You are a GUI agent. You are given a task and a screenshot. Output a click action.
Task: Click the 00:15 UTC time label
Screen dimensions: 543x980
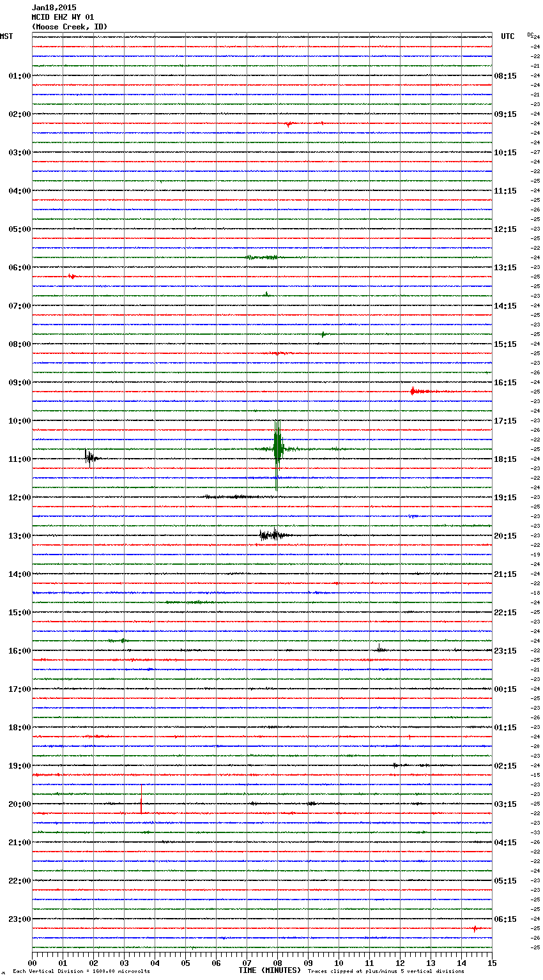(x=505, y=689)
